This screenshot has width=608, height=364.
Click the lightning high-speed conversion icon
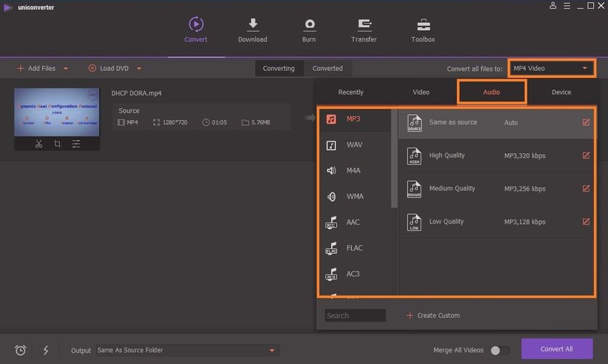tap(46, 350)
